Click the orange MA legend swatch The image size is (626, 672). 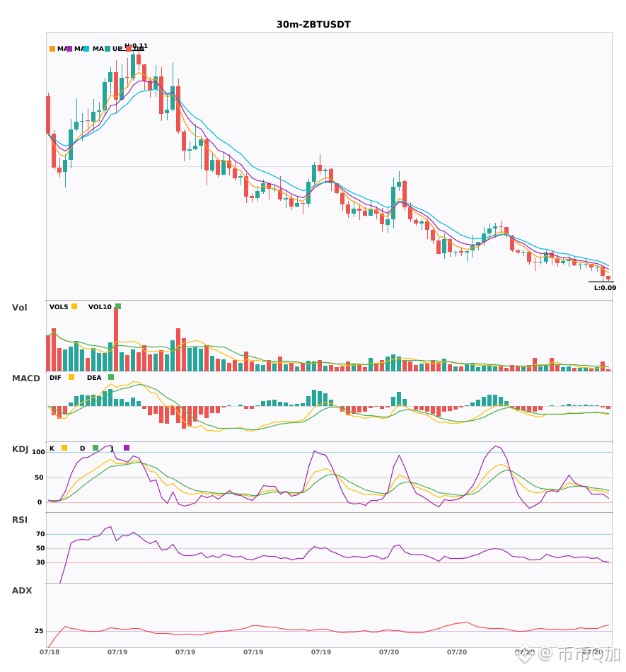coord(52,49)
